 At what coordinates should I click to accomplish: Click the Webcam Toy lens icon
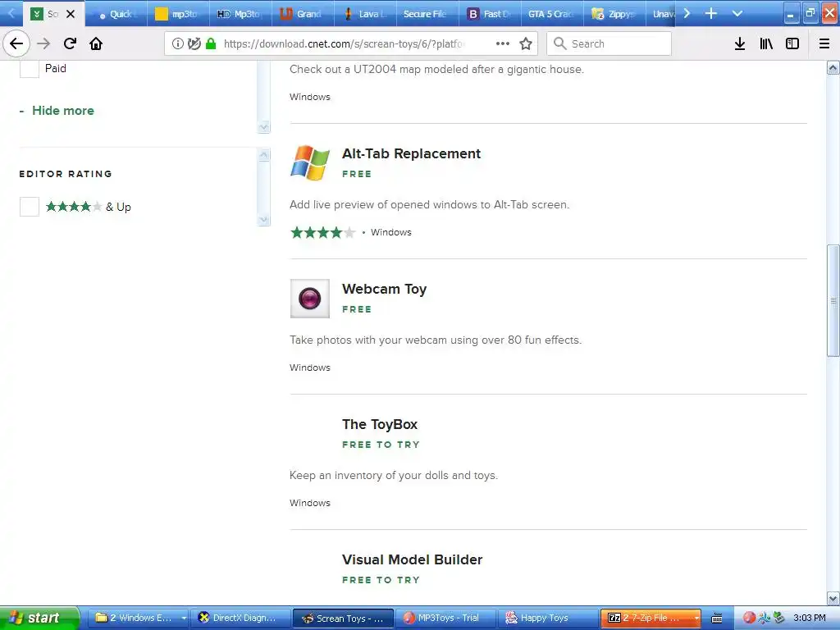coord(309,299)
